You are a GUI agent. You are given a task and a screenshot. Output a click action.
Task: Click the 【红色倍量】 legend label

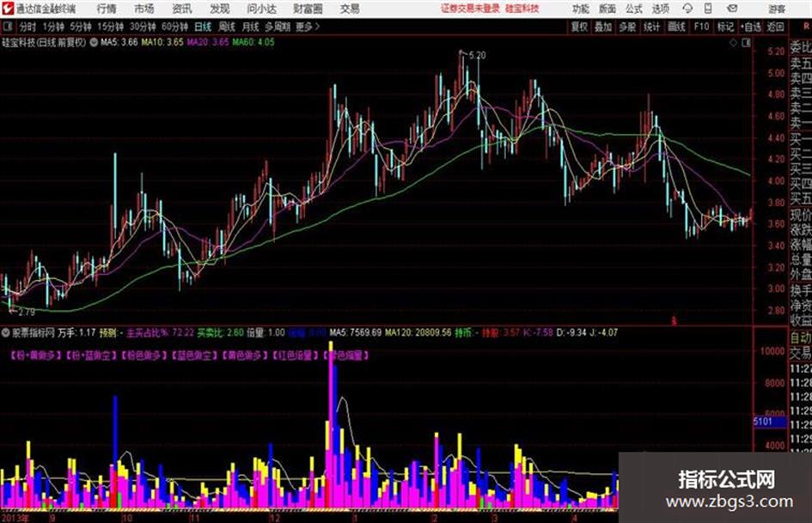pyautogui.click(x=296, y=356)
